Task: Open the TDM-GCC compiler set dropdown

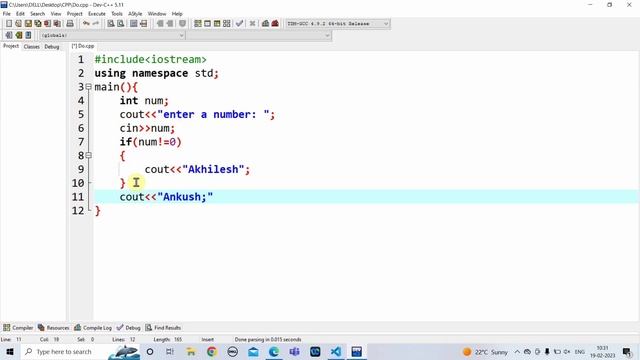Action: click(x=338, y=24)
